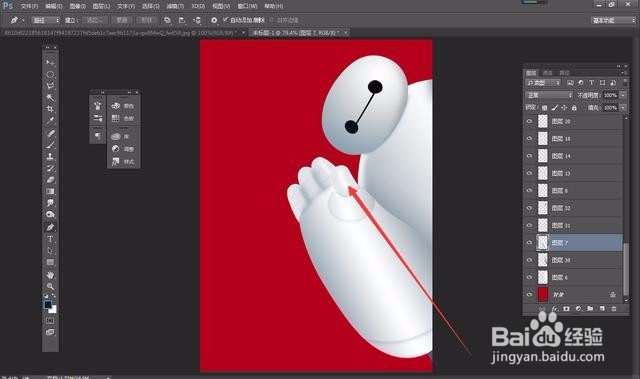Choose the Magic Wand tool
The image size is (640, 379).
point(50,98)
